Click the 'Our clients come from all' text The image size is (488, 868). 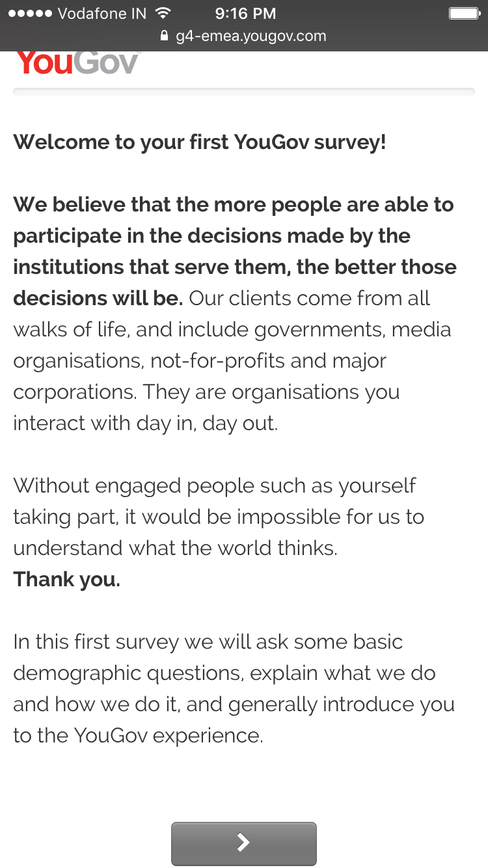tap(310, 298)
